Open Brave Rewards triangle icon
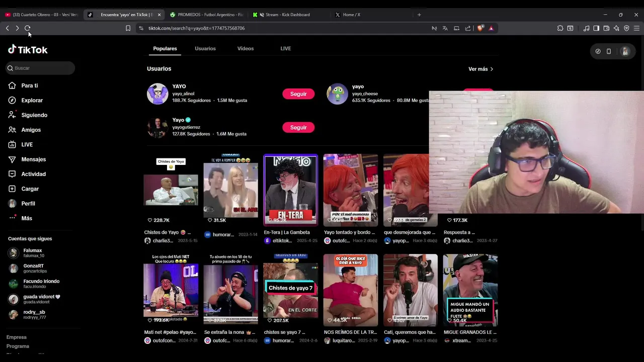Screen dimensions: 644x362 [x=491, y=28]
